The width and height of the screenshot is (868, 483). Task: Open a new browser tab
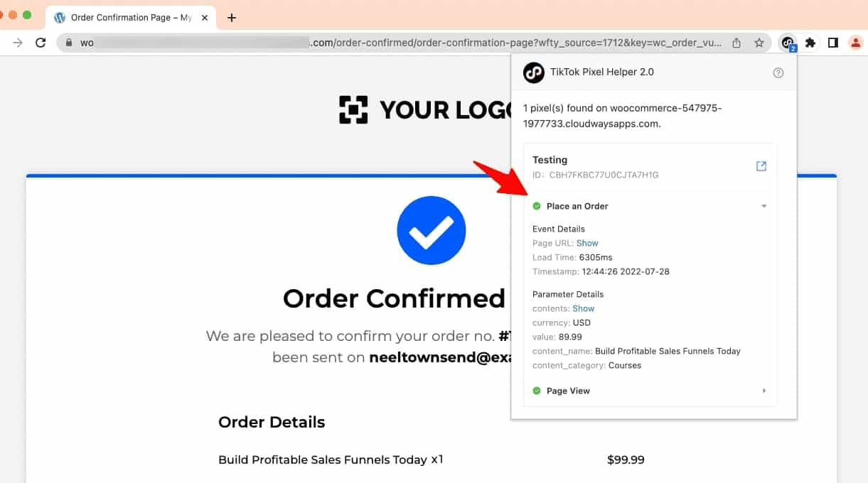point(231,18)
